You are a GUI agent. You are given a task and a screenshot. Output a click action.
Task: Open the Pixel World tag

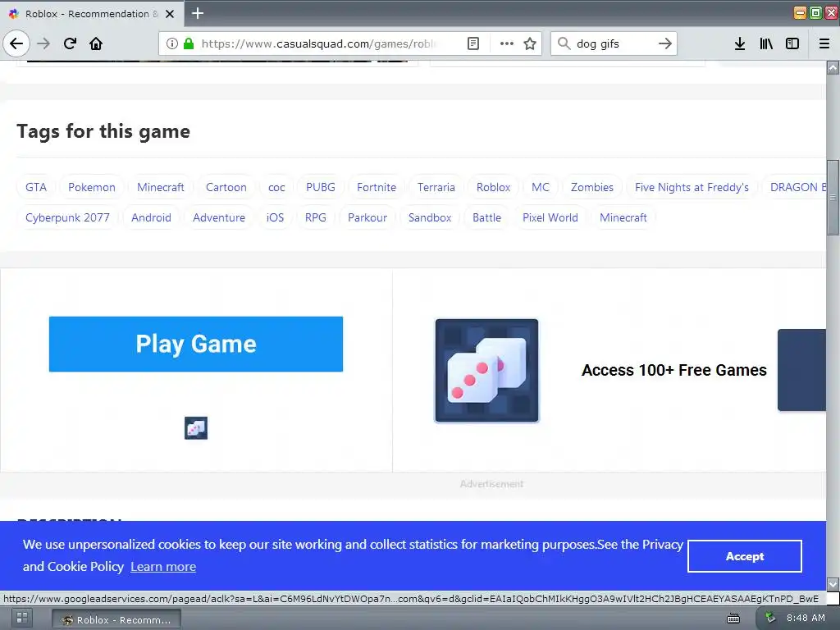point(550,218)
